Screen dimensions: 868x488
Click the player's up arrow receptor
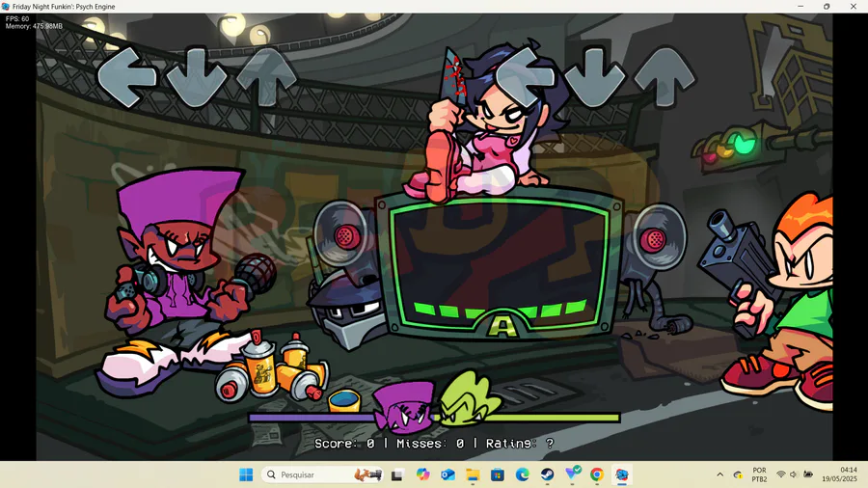(x=665, y=76)
